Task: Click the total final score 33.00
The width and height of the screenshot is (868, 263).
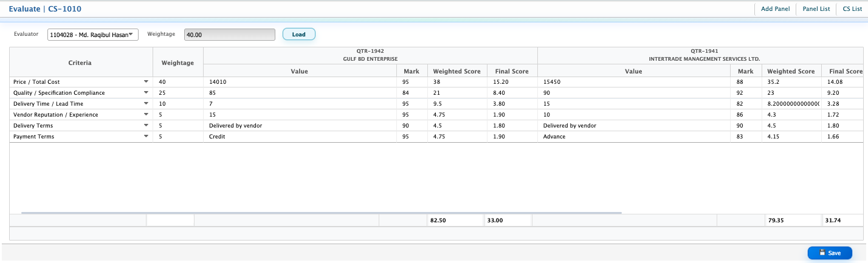Action: pyautogui.click(x=508, y=220)
